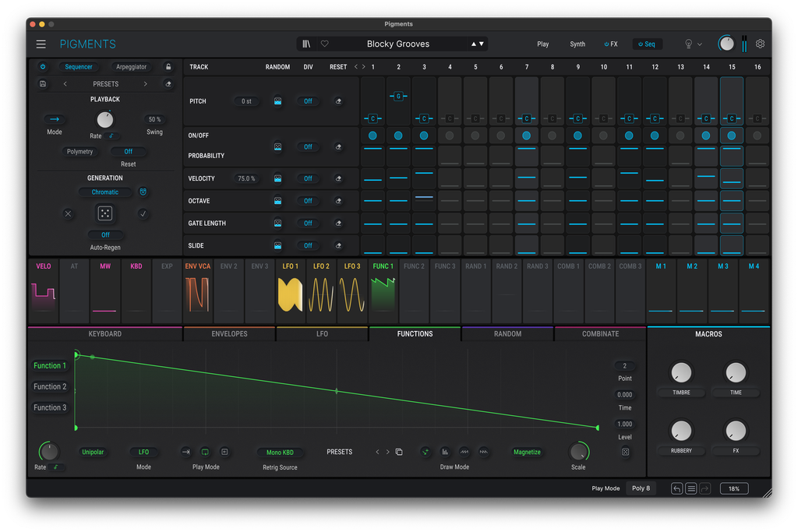Open the Chromatic scale dropdown

(x=105, y=192)
